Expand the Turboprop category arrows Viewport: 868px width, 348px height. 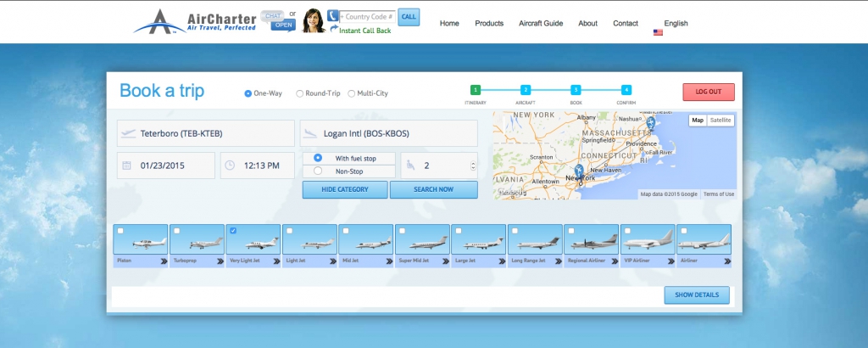point(220,261)
